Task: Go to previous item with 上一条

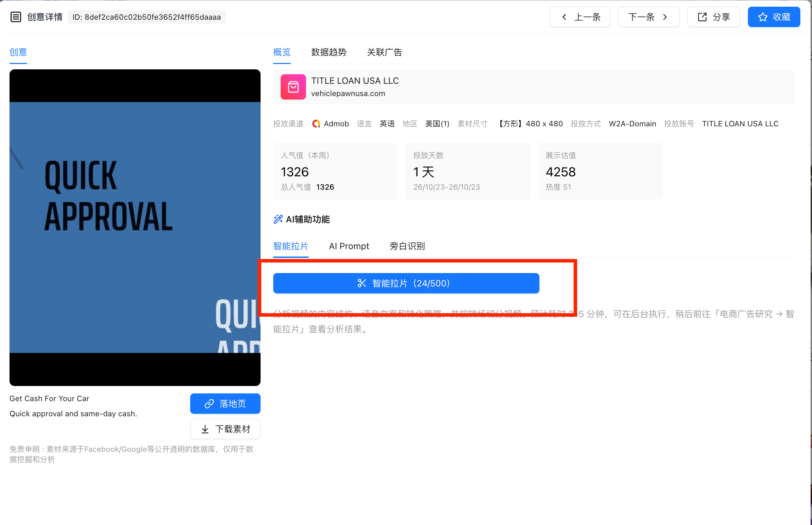Action: tap(580, 17)
